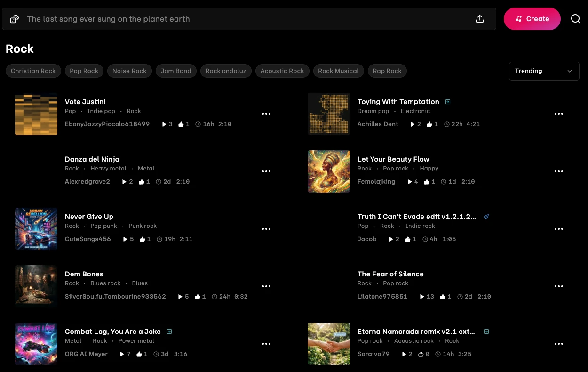Open the Trending sort dropdown
The height and width of the screenshot is (372, 588).
point(544,71)
